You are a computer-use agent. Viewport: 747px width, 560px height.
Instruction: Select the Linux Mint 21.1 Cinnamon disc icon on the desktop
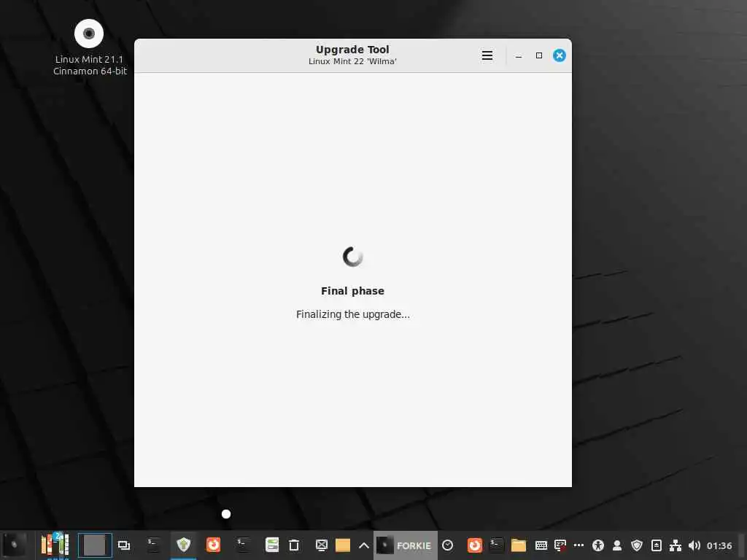point(89,34)
